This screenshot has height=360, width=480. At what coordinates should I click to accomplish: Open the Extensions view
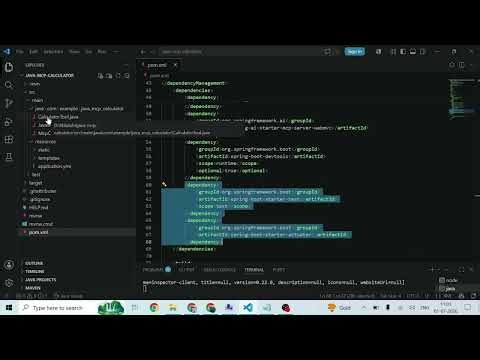pyautogui.click(x=9, y=139)
